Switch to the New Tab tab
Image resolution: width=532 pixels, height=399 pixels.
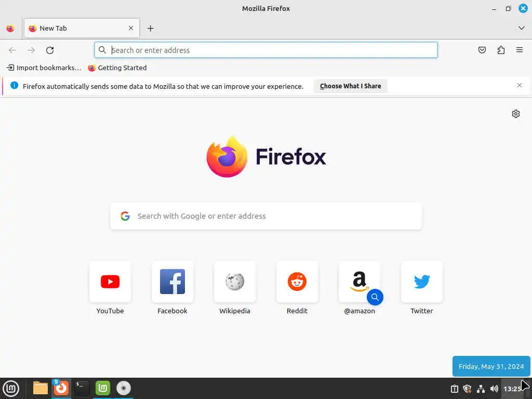pyautogui.click(x=82, y=28)
